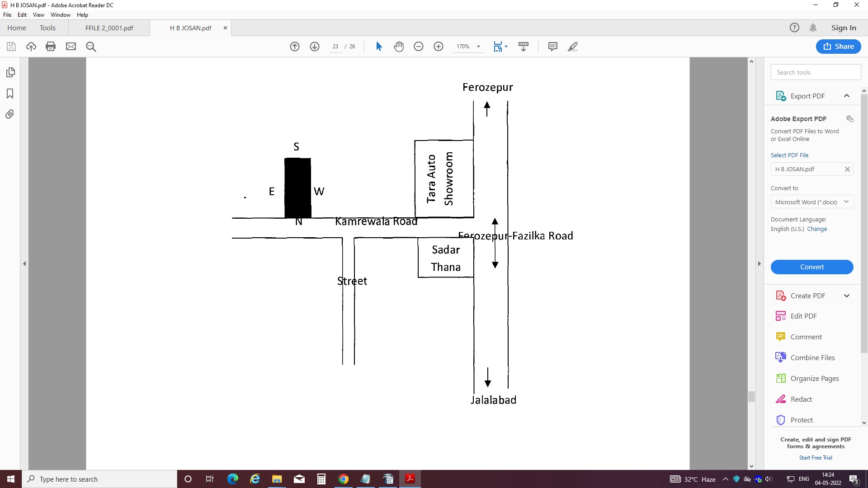
Task: Open the Windows notification center
Action: 854,479
